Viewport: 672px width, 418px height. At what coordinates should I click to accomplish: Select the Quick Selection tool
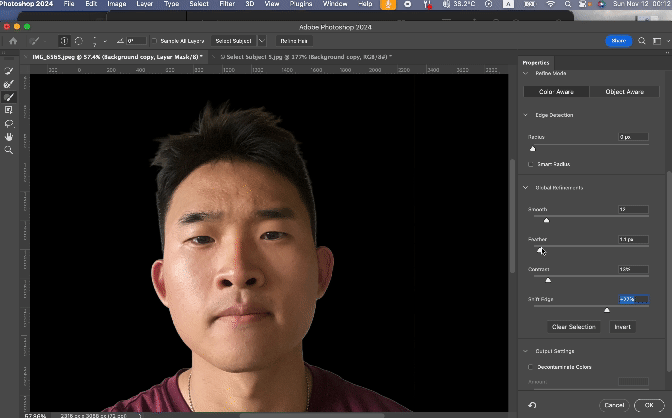pyautogui.click(x=9, y=71)
